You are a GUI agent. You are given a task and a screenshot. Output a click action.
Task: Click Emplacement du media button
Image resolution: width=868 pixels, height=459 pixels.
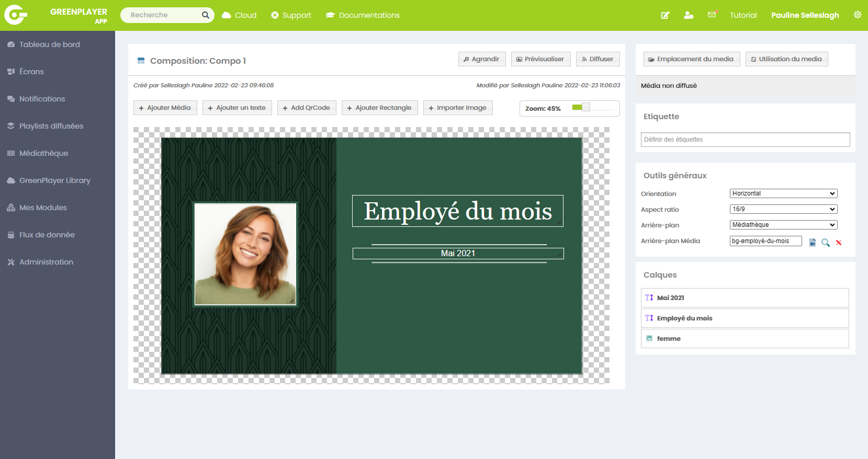[x=692, y=59]
